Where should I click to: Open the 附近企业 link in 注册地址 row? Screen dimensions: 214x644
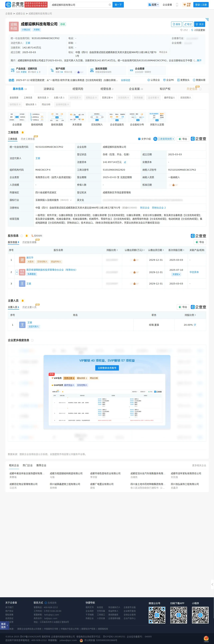pos(145,208)
